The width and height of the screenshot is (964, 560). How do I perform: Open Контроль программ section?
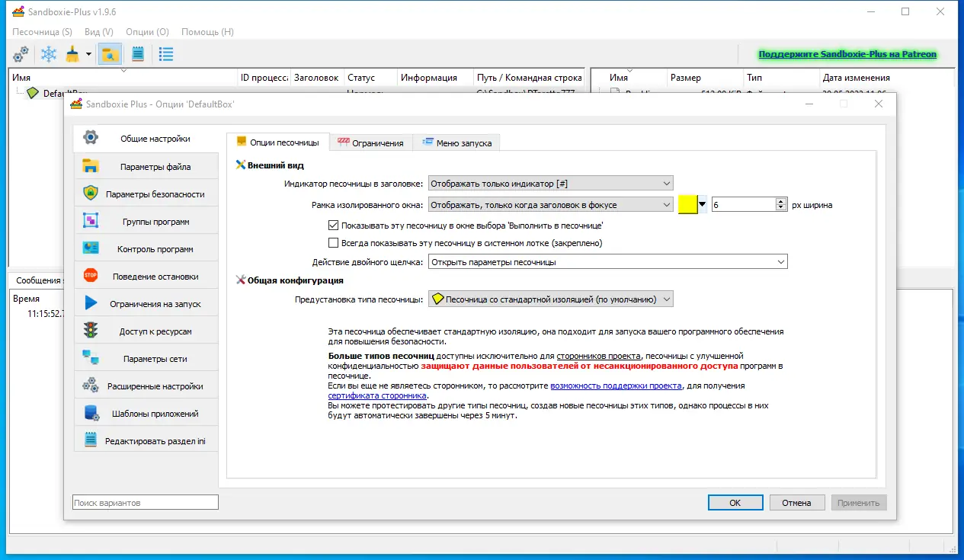pyautogui.click(x=146, y=248)
